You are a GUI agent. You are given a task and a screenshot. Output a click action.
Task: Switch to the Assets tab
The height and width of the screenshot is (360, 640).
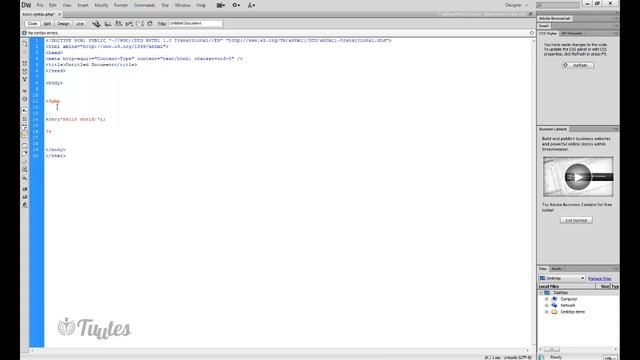point(556,269)
